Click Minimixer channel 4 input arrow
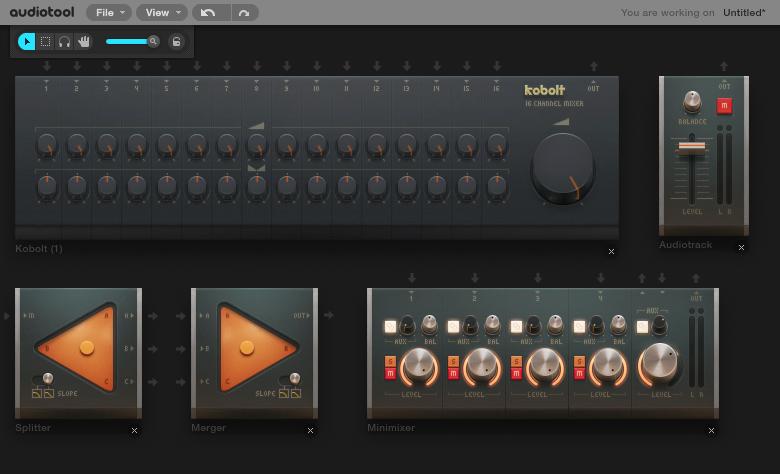The height and width of the screenshot is (474, 780). (x=601, y=278)
